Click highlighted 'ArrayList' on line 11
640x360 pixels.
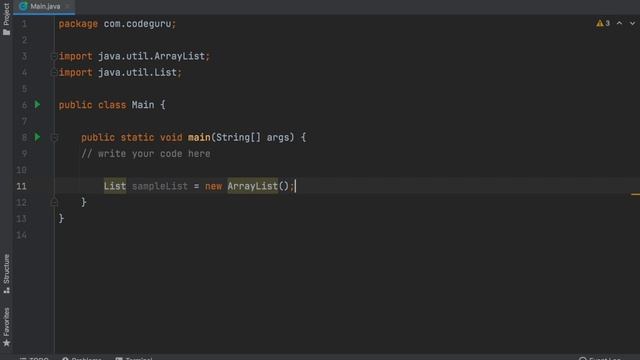(x=253, y=186)
